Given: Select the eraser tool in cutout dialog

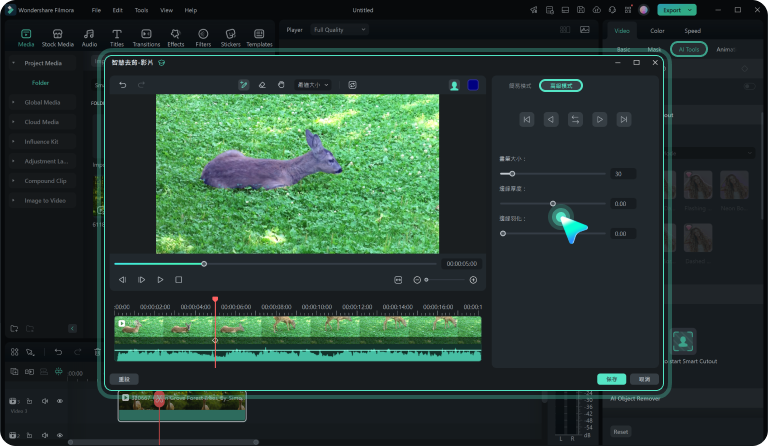Looking at the screenshot, I should (x=262, y=85).
